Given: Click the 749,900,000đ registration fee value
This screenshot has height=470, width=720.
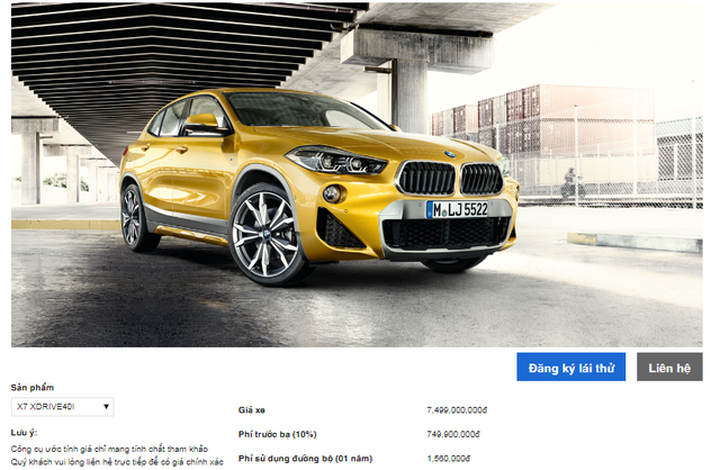Looking at the screenshot, I should [x=453, y=434].
